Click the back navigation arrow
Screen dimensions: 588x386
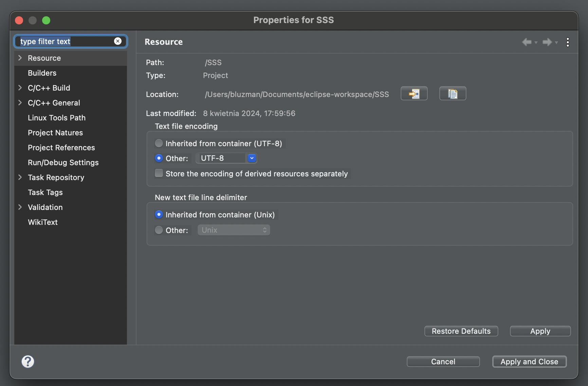coord(527,42)
